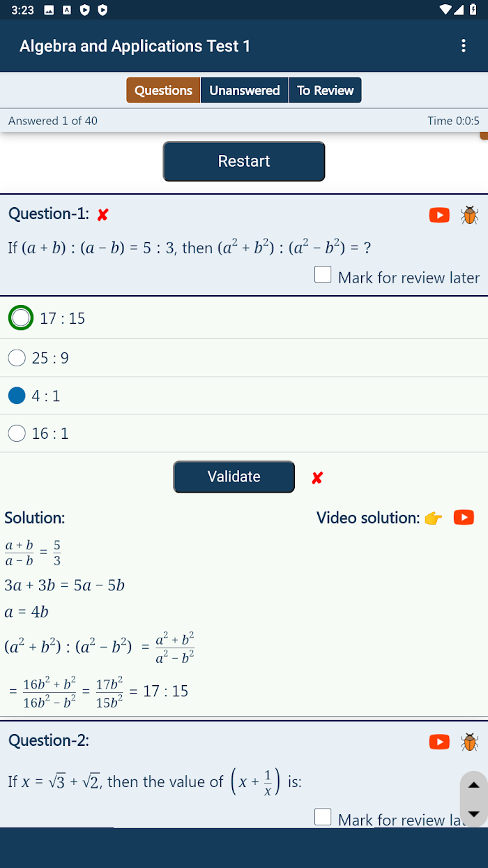The width and height of the screenshot is (488, 868).
Task: Switch to the Unanswered tab
Action: [245, 90]
